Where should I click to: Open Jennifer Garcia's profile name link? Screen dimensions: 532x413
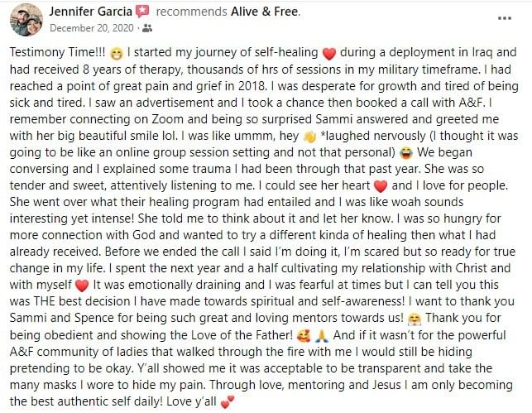click(90, 12)
